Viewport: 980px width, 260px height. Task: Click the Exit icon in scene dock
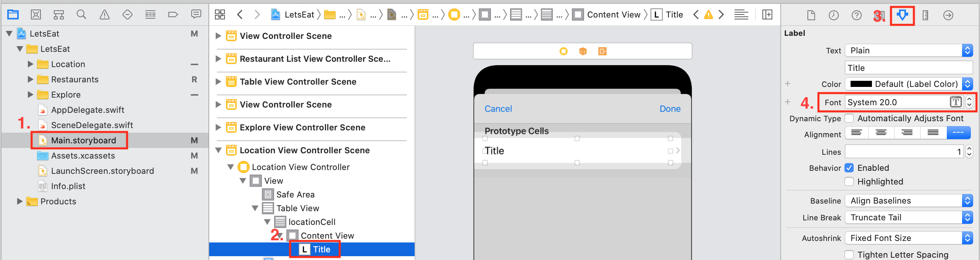(x=602, y=51)
